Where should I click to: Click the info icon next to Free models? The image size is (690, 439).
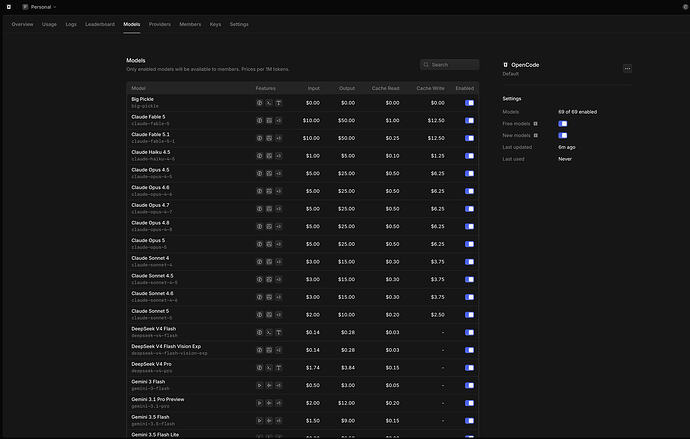click(x=536, y=124)
